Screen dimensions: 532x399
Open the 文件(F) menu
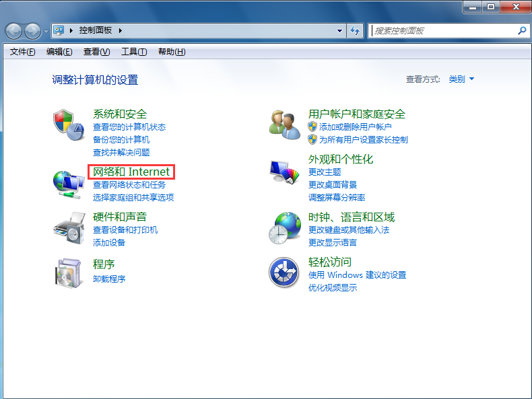pos(23,52)
